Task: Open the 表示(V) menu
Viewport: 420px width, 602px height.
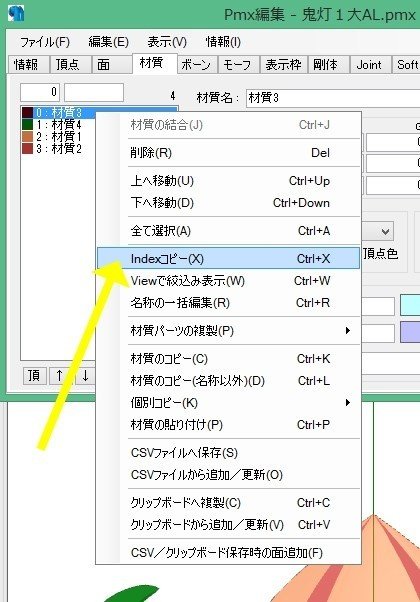Action: (167, 41)
